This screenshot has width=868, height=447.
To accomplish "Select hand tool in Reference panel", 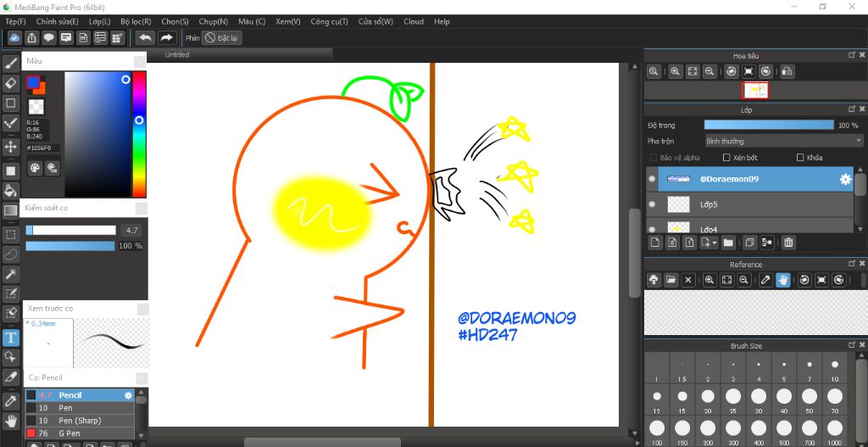I will [x=782, y=280].
